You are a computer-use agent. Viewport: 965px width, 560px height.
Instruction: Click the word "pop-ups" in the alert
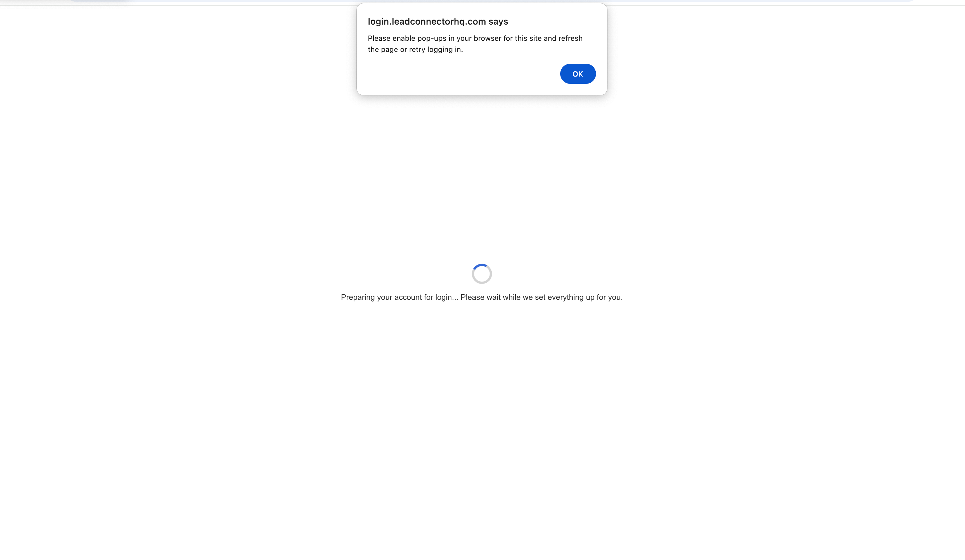point(432,39)
